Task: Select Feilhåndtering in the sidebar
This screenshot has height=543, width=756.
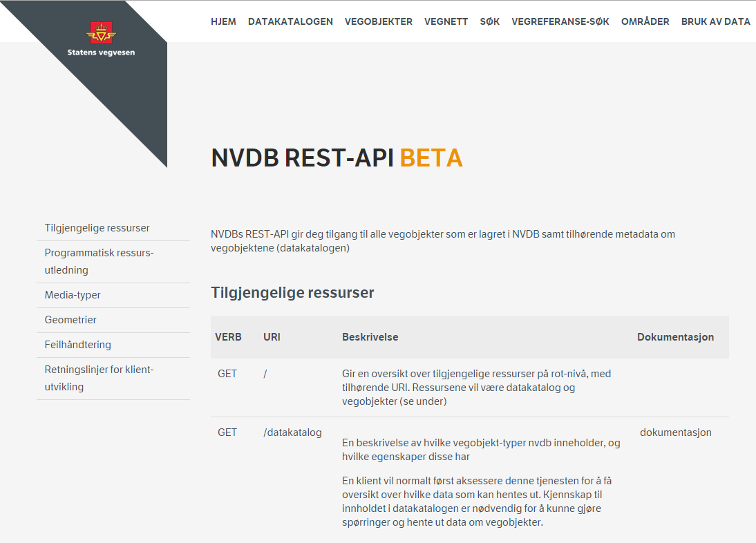Action: click(77, 345)
